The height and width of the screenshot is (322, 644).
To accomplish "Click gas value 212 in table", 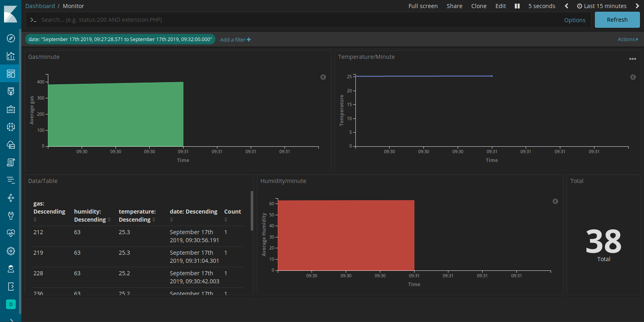I will pyautogui.click(x=38, y=232).
